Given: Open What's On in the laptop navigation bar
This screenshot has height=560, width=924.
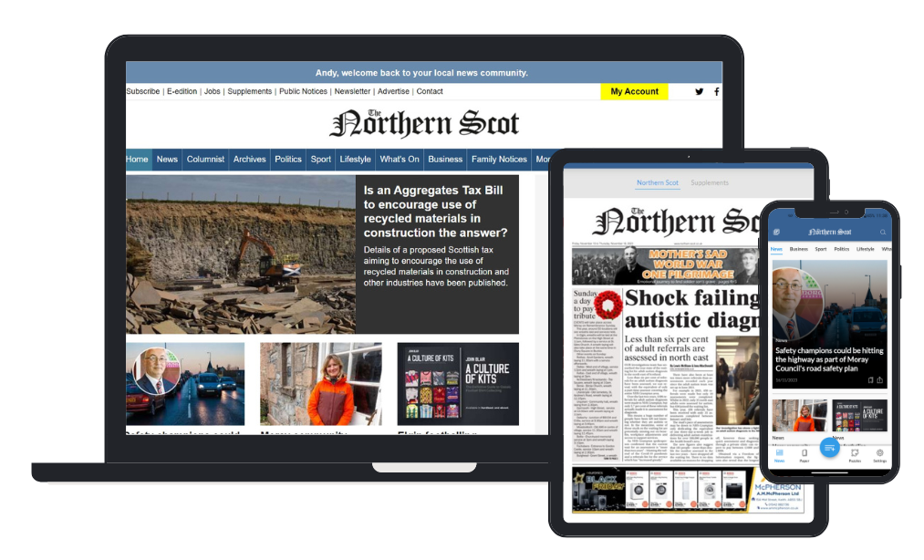Looking at the screenshot, I should [x=400, y=160].
